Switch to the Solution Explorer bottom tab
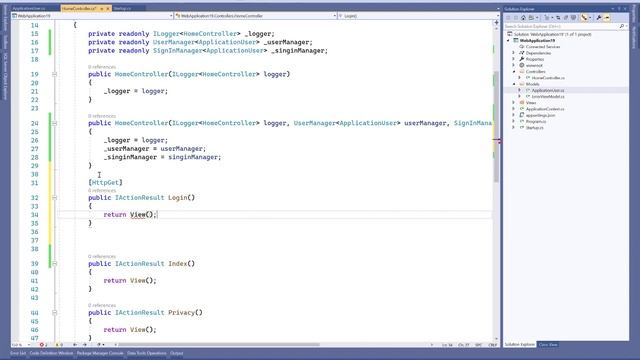The image size is (640, 360). (520, 345)
